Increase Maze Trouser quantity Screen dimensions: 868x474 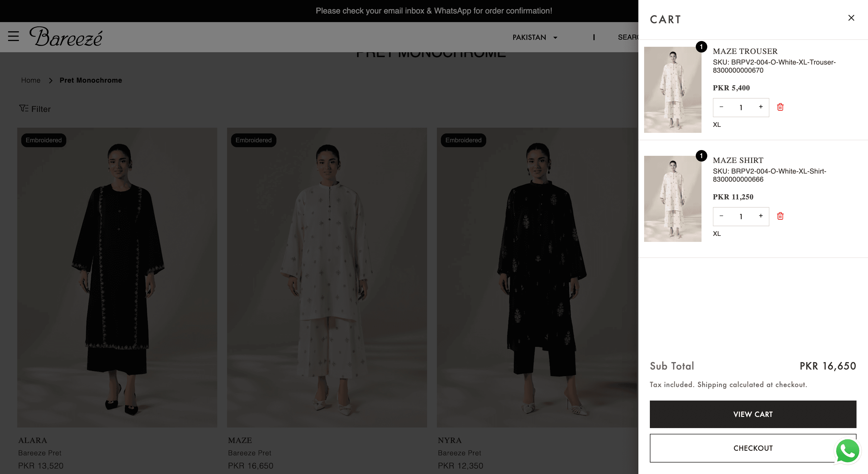(761, 107)
